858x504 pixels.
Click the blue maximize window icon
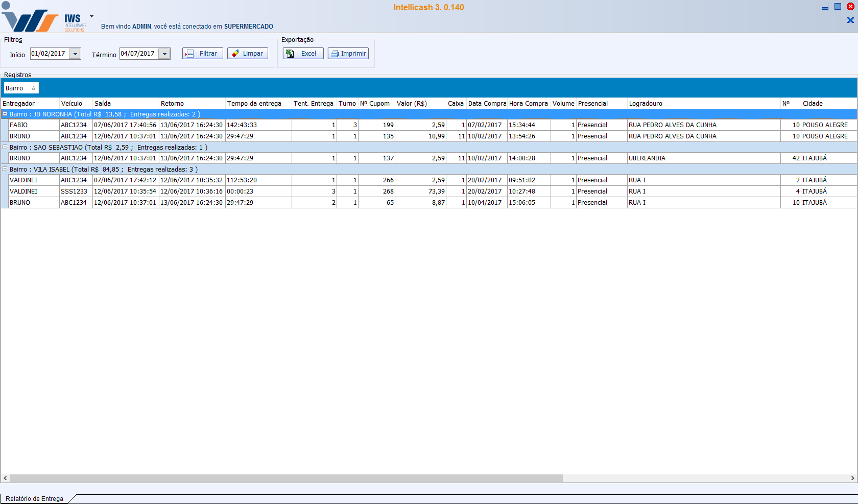click(x=838, y=7)
